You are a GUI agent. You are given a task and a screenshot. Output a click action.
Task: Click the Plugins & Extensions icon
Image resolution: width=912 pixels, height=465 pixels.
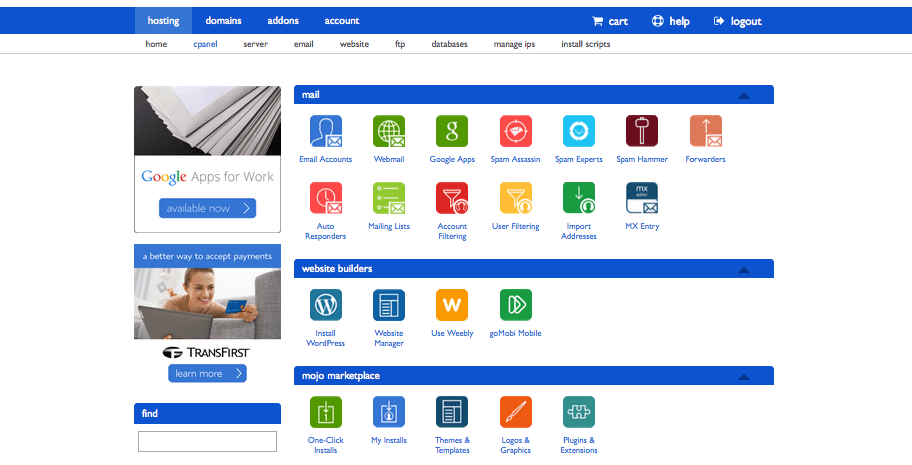pyautogui.click(x=578, y=412)
